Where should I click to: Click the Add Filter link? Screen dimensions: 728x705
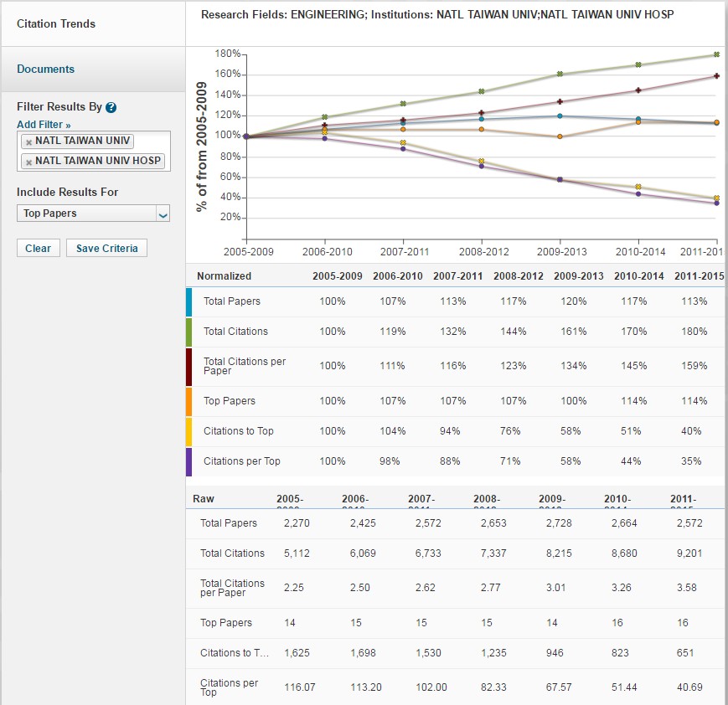(44, 125)
